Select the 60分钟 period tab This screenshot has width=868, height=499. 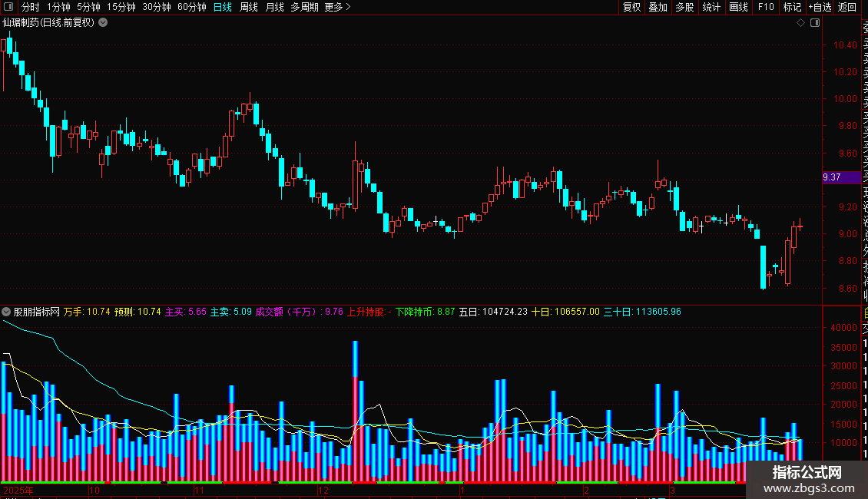point(191,7)
